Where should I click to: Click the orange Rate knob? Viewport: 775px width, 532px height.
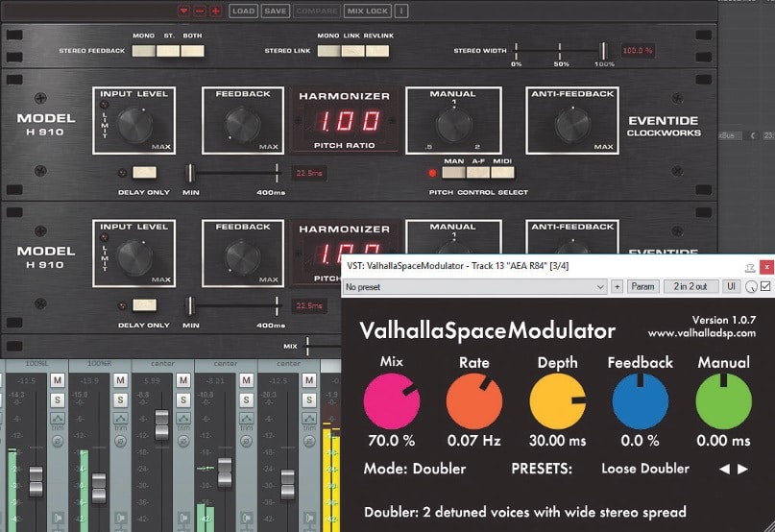coord(474,401)
